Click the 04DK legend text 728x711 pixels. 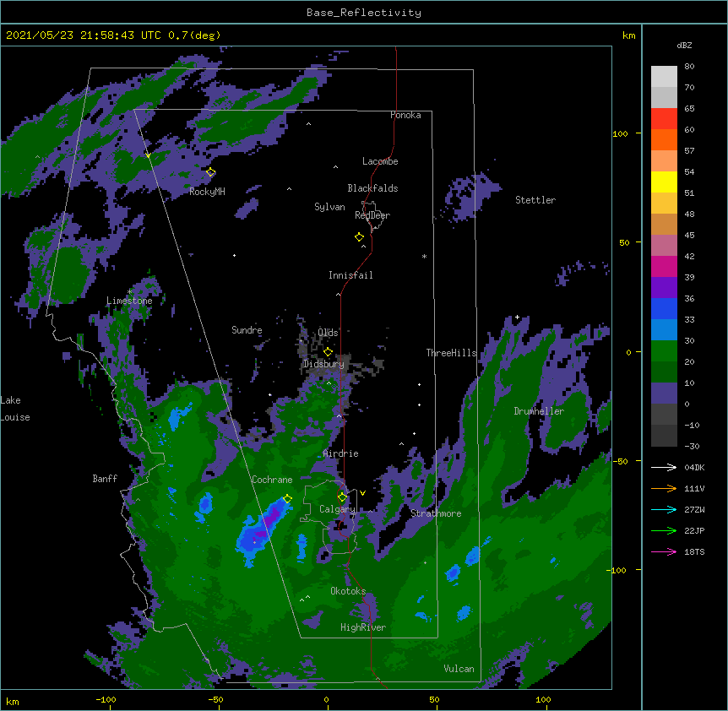tap(694, 467)
